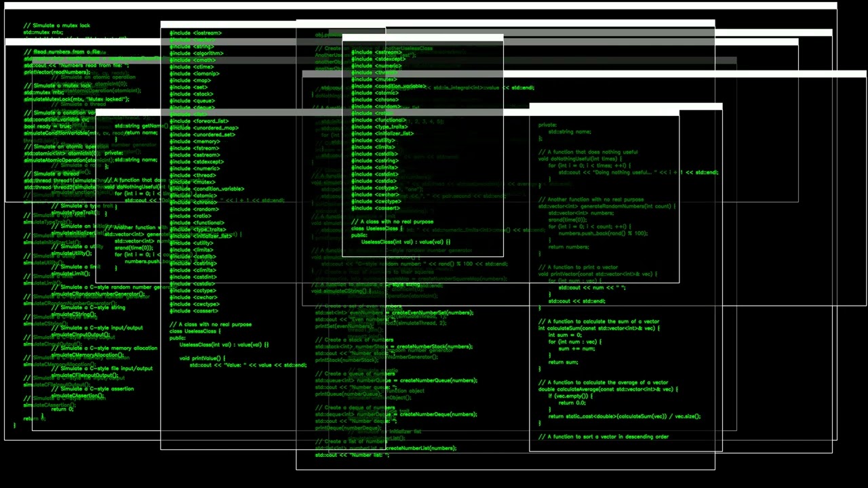
Task: Click 'srand(time(0));' in rightmost window
Action: tap(568, 220)
